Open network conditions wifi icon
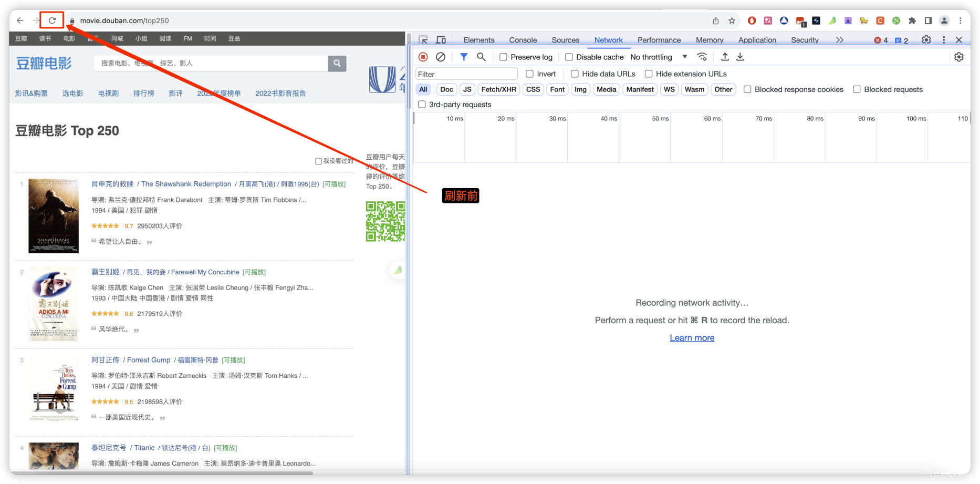 [x=702, y=57]
